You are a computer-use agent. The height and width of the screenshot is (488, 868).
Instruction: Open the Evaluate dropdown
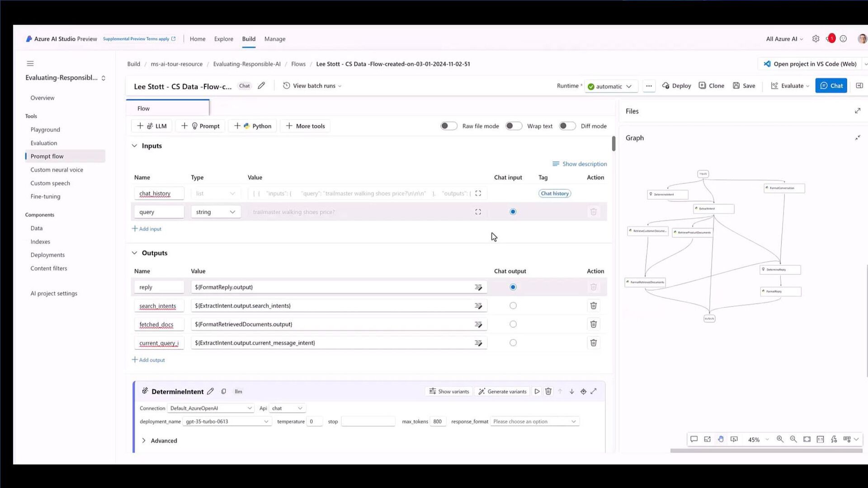790,86
